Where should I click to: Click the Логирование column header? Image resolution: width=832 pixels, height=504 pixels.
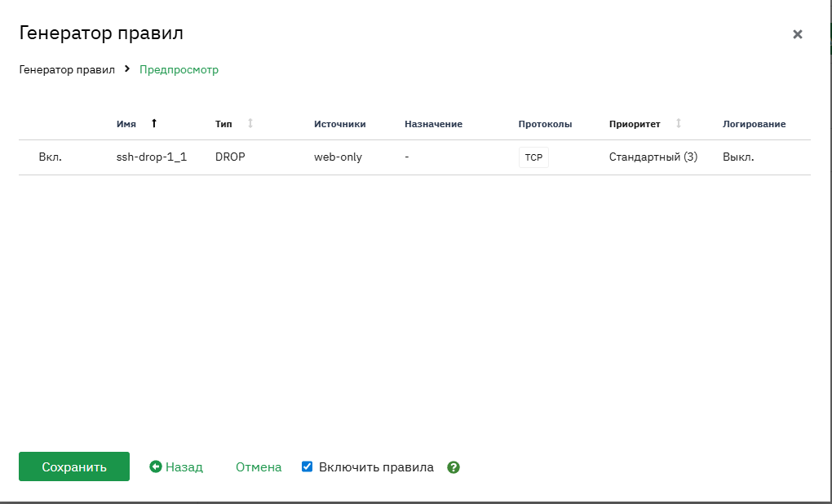point(754,124)
